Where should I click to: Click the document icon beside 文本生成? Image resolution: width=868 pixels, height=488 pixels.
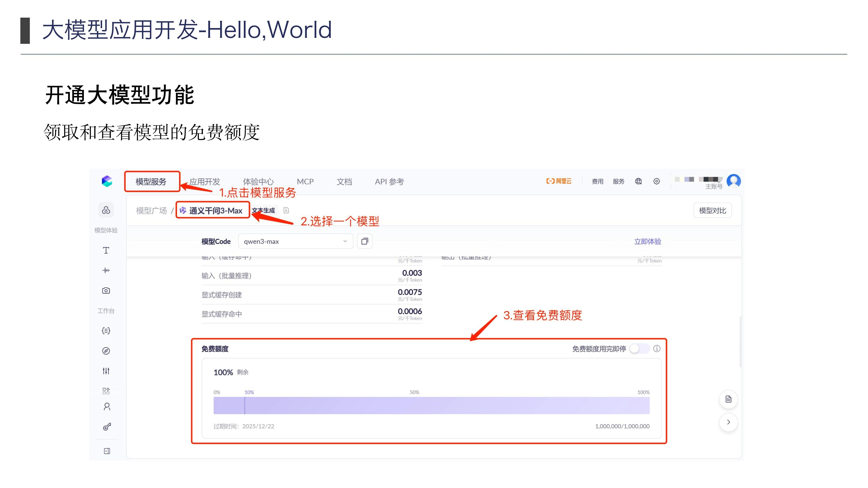tap(286, 211)
